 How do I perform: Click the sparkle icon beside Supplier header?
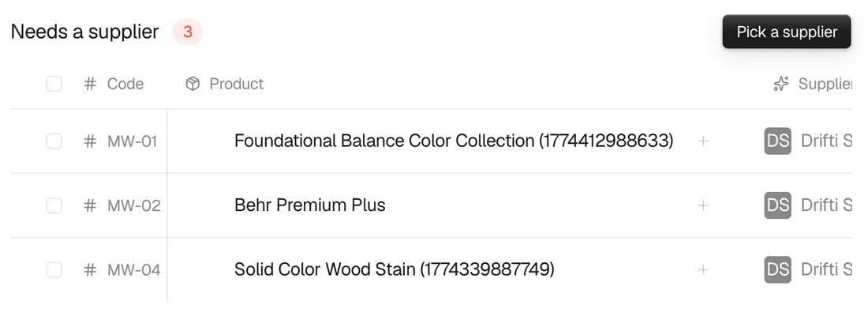[780, 84]
